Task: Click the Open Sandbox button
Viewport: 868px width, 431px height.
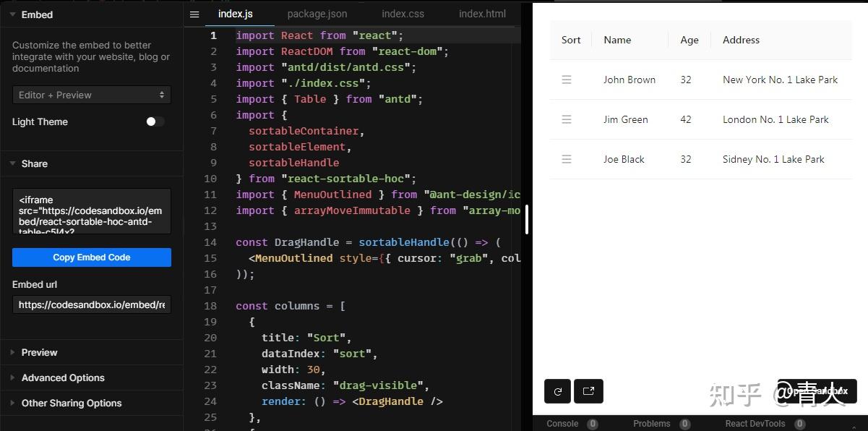Action: [817, 391]
